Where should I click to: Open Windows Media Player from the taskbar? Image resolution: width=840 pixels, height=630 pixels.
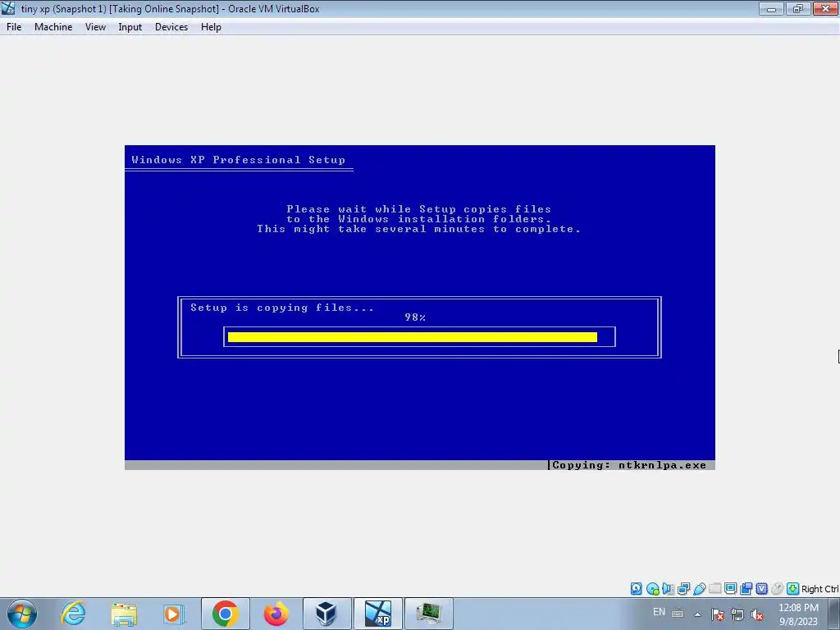pos(173,614)
